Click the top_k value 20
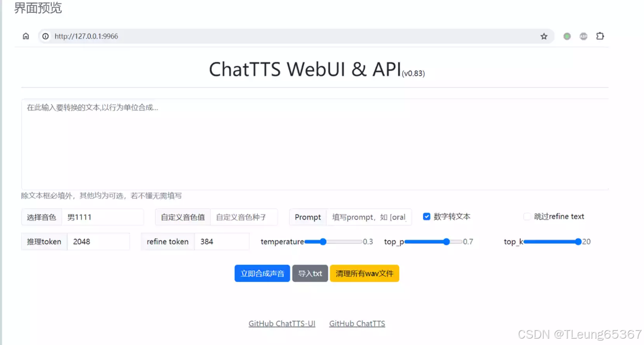 pos(586,242)
